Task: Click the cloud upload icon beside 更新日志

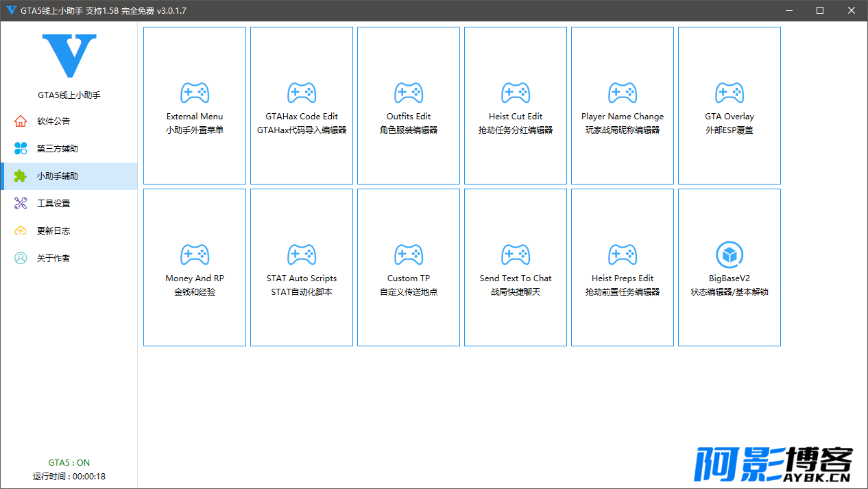Action: (21, 231)
